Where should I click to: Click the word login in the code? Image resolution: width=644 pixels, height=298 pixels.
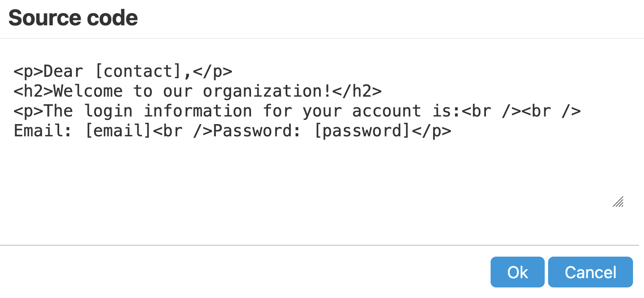(x=108, y=111)
